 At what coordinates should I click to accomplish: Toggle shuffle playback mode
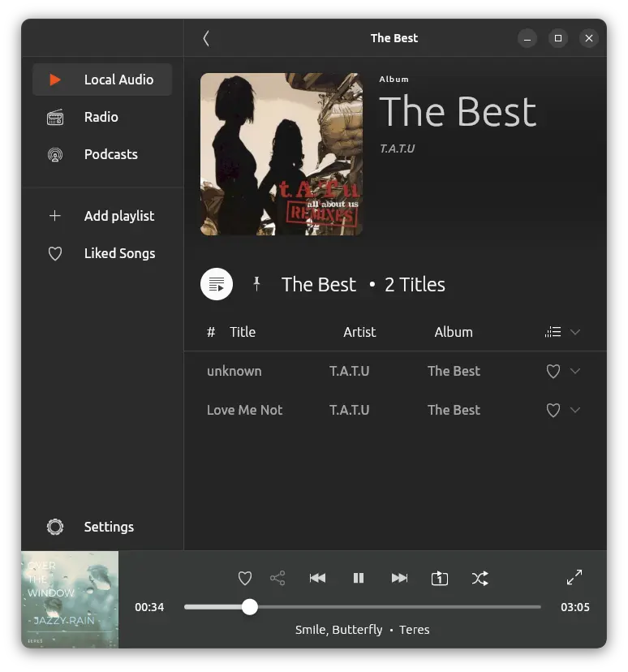(x=480, y=578)
